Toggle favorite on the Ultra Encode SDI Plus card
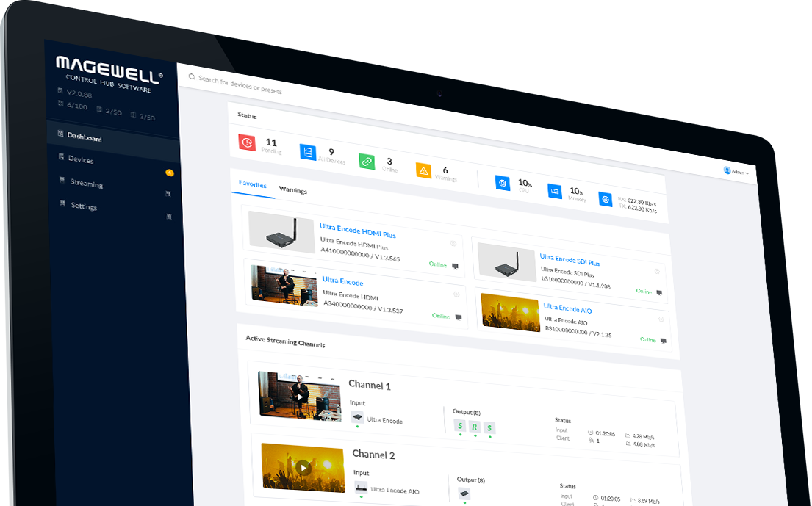This screenshot has height=506, width=812. [657, 271]
